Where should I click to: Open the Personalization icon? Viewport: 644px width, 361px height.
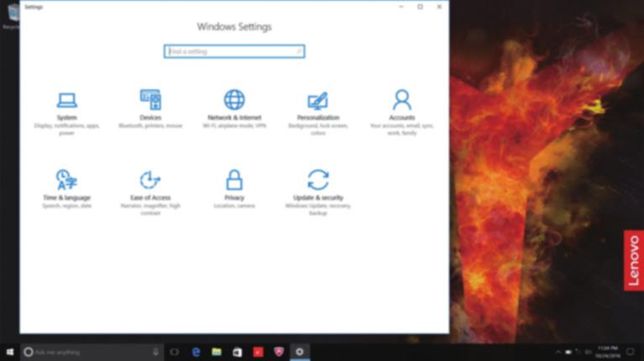(318, 101)
